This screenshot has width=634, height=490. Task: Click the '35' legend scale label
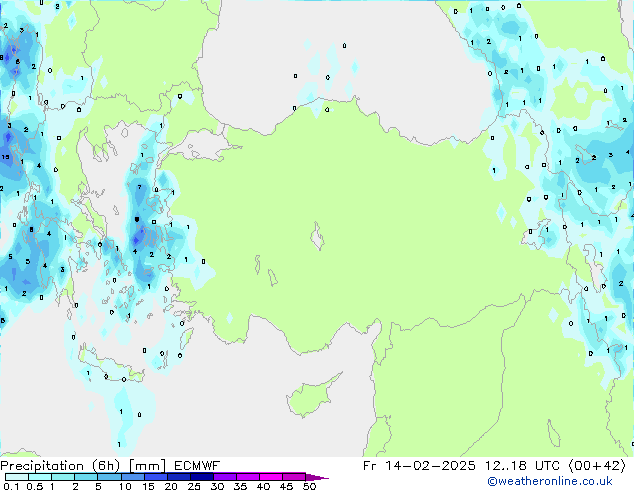[x=240, y=486]
